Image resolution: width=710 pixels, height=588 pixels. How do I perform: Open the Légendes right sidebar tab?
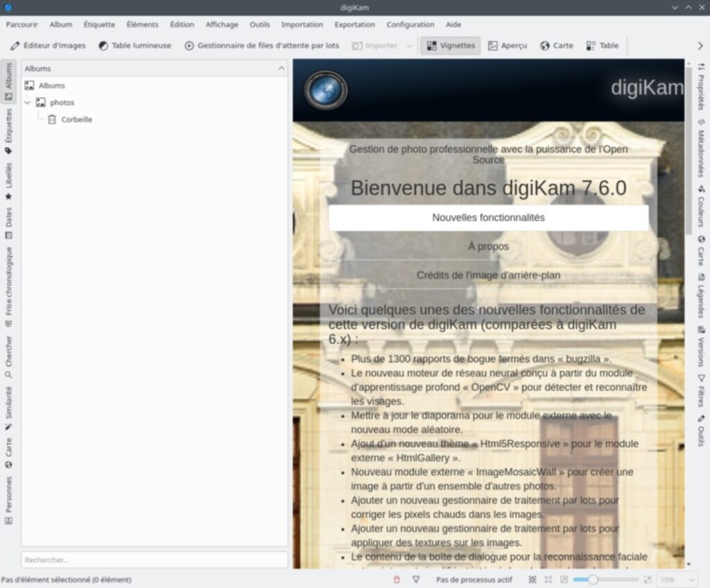(x=701, y=295)
